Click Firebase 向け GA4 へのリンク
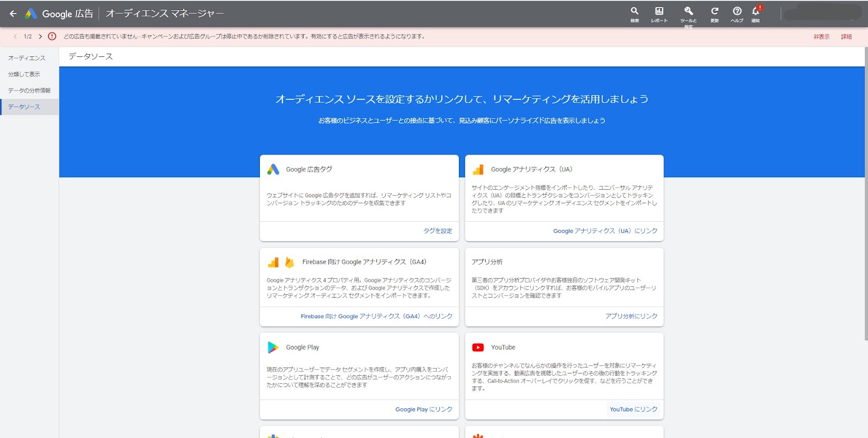 376,316
